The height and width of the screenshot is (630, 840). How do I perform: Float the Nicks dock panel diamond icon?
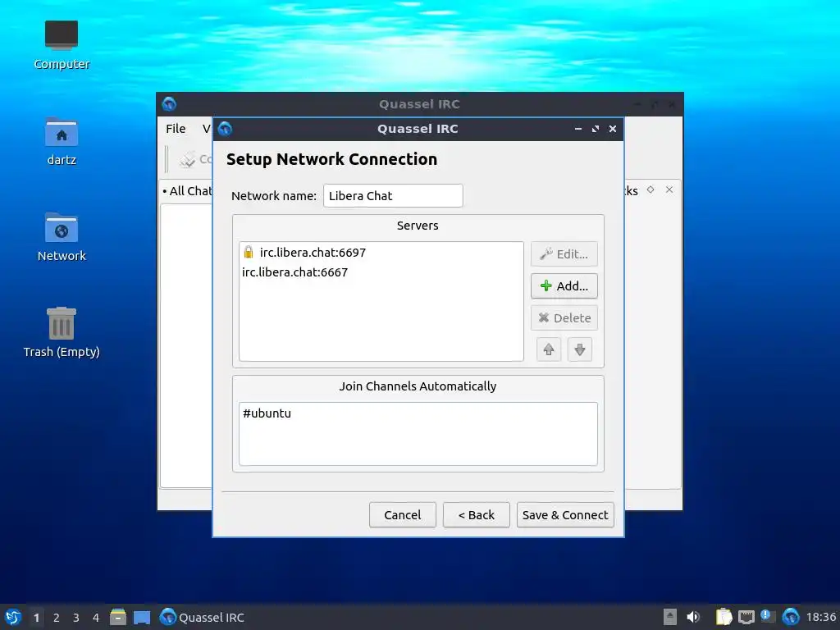click(651, 189)
